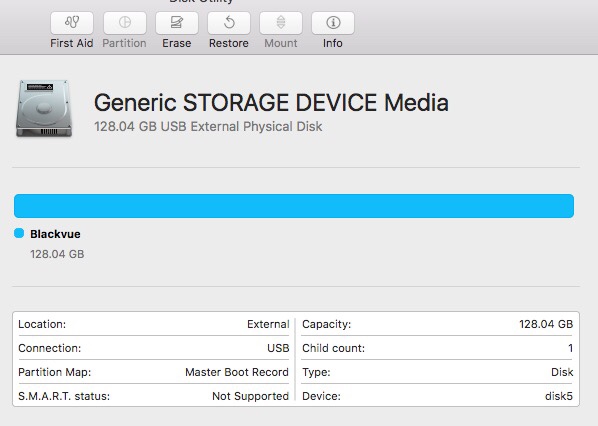
Task: Click the First Aid text label
Action: [x=72, y=43]
